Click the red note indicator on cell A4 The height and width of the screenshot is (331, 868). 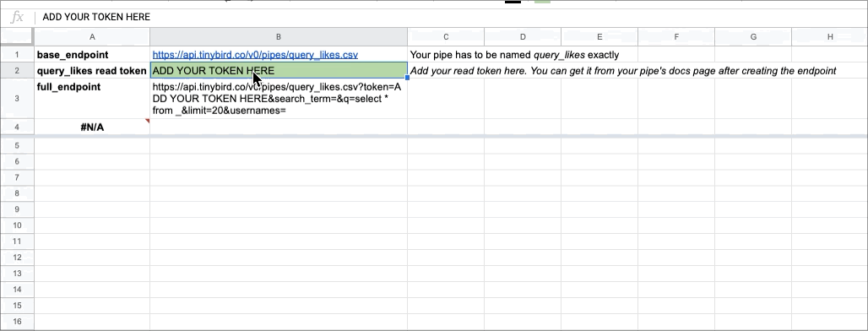(x=147, y=122)
